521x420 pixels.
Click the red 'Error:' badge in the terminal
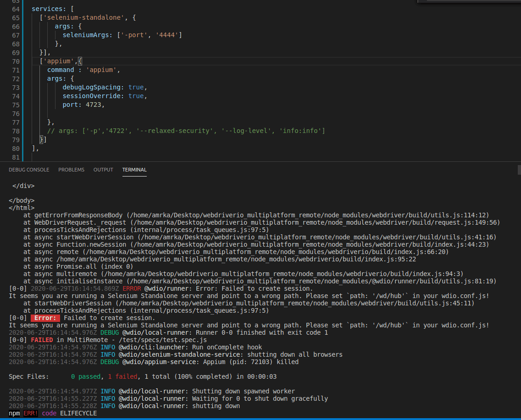45,318
